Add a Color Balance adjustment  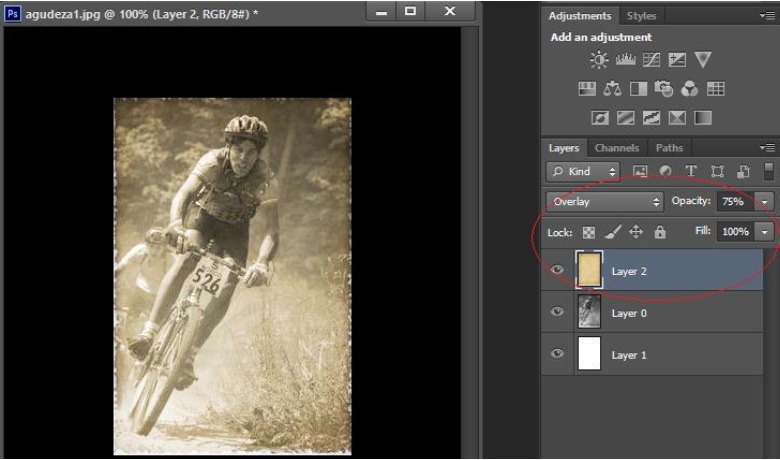click(612, 89)
